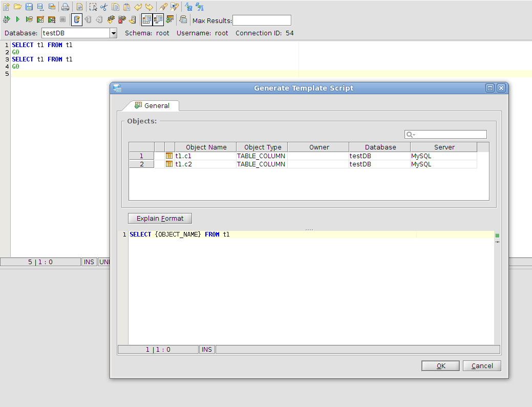Screen dimensions: 532x407
Task: Click the Find flashlight icon
Action: click(x=163, y=7)
